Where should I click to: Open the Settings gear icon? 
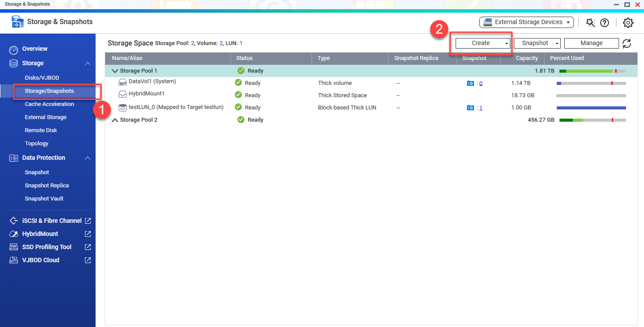point(628,22)
